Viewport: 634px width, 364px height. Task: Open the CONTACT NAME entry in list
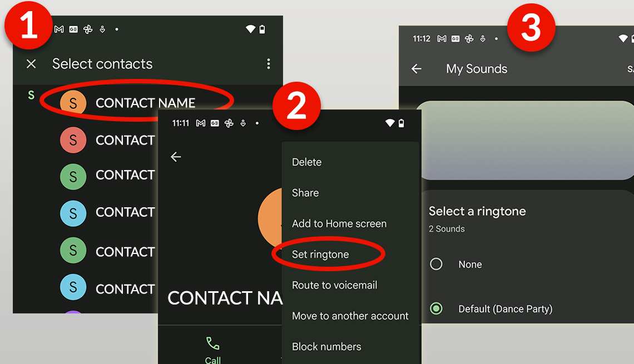[145, 103]
